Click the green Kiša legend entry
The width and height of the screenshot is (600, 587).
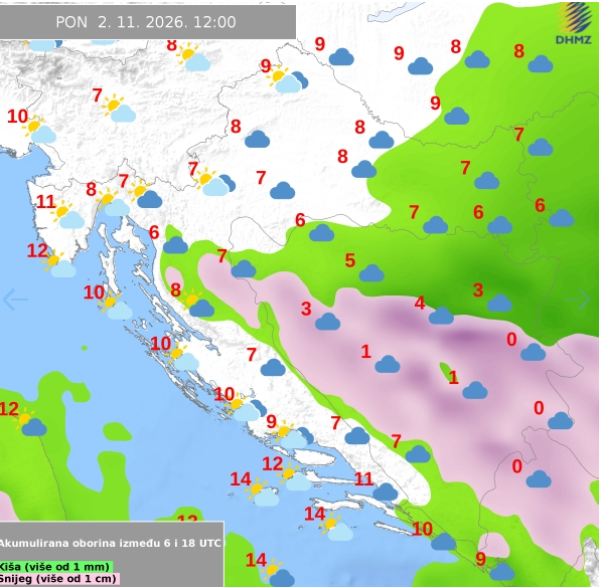pyautogui.click(x=56, y=566)
